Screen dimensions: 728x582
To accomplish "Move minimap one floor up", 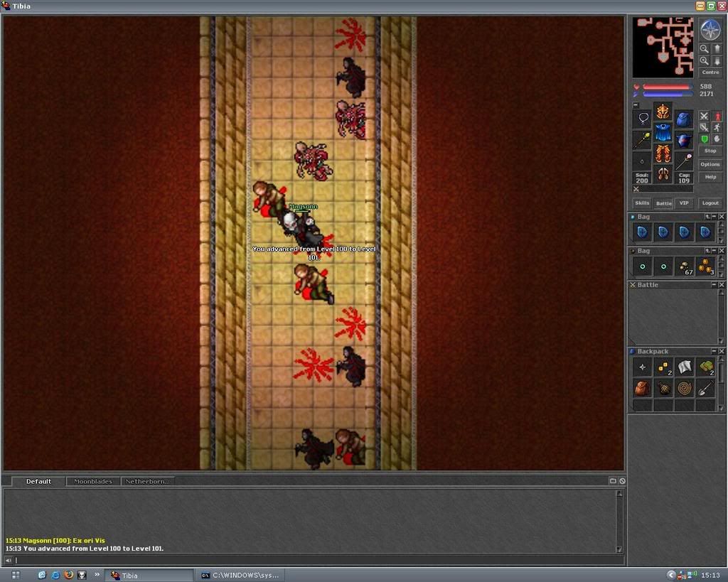I will pyautogui.click(x=717, y=49).
